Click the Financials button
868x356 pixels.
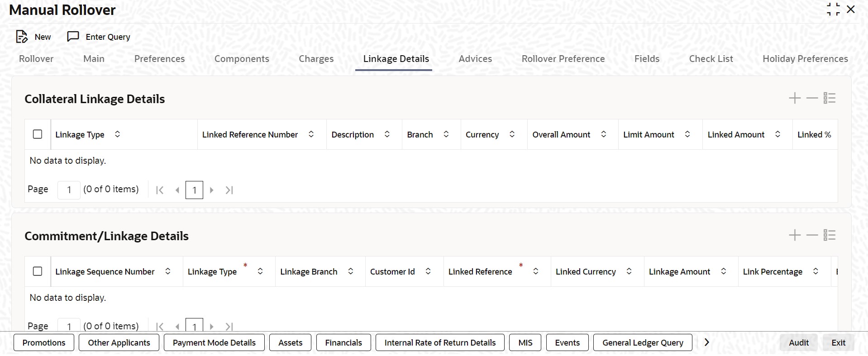coord(343,342)
